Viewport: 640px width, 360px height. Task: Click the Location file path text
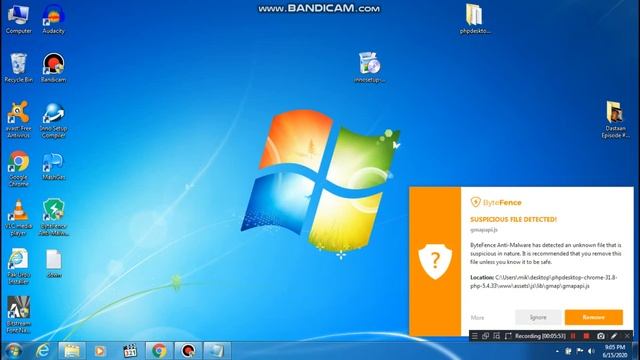click(544, 282)
